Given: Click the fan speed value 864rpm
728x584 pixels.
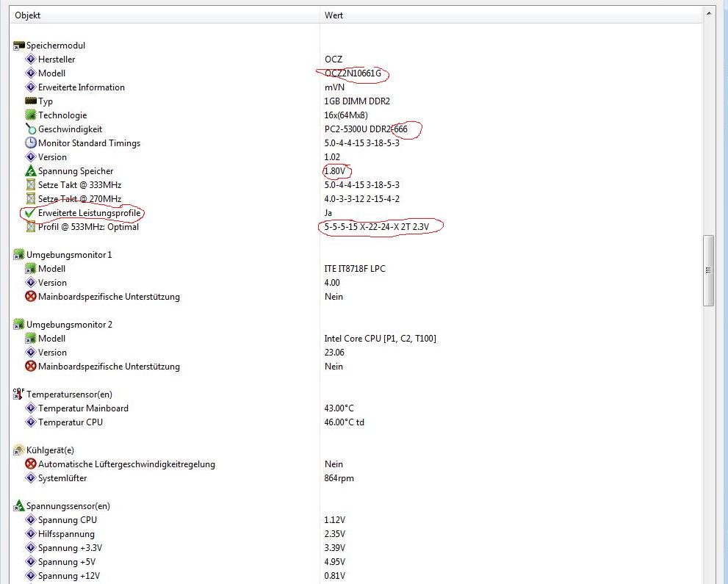Looking at the screenshot, I should (339, 477).
